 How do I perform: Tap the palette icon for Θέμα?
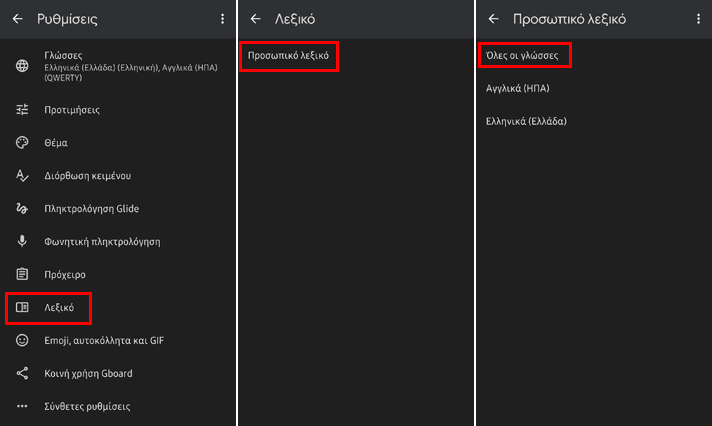coord(22,143)
